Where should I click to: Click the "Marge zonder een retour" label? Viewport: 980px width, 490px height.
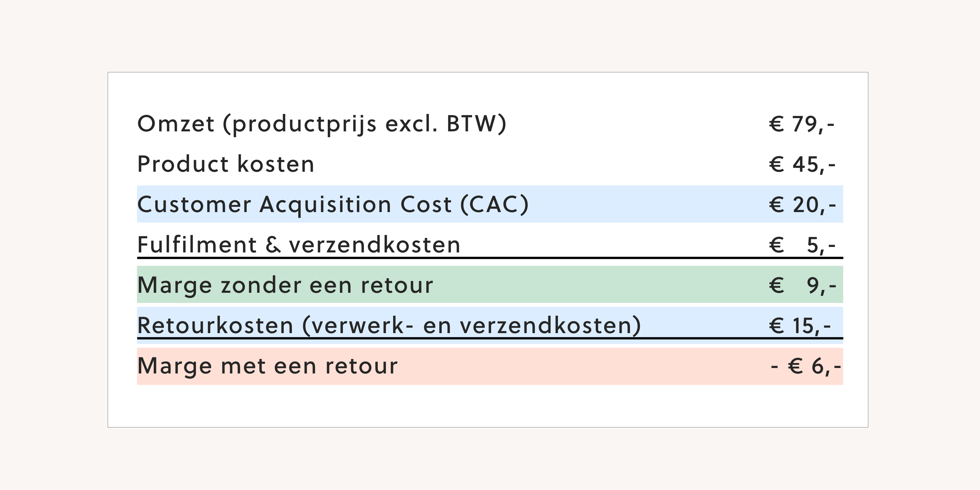[x=285, y=285]
